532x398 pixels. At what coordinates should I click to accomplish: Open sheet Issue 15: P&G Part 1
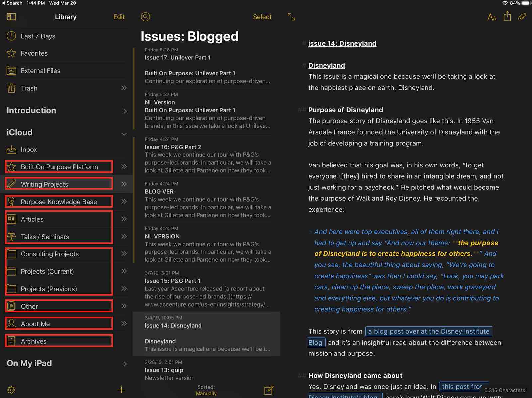[206, 289]
